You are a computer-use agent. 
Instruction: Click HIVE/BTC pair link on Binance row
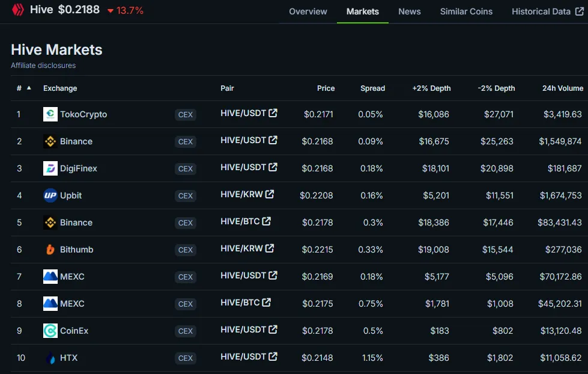(240, 221)
